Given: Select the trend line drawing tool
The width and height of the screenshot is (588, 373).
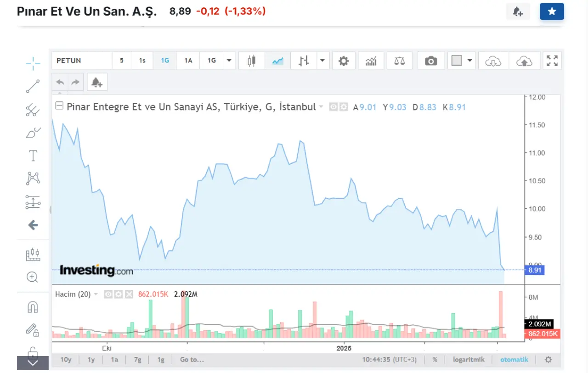Looking at the screenshot, I should click(x=33, y=86).
